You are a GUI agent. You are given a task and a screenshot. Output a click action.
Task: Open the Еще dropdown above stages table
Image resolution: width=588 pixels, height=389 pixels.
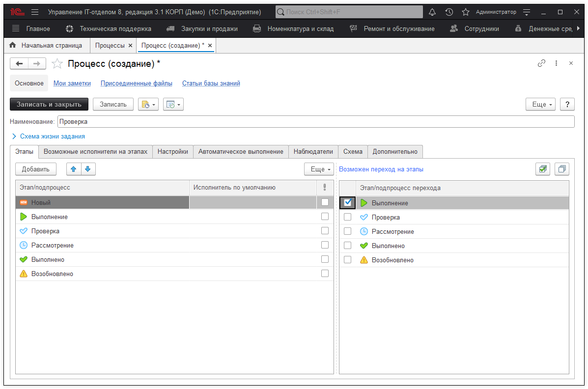(x=319, y=169)
